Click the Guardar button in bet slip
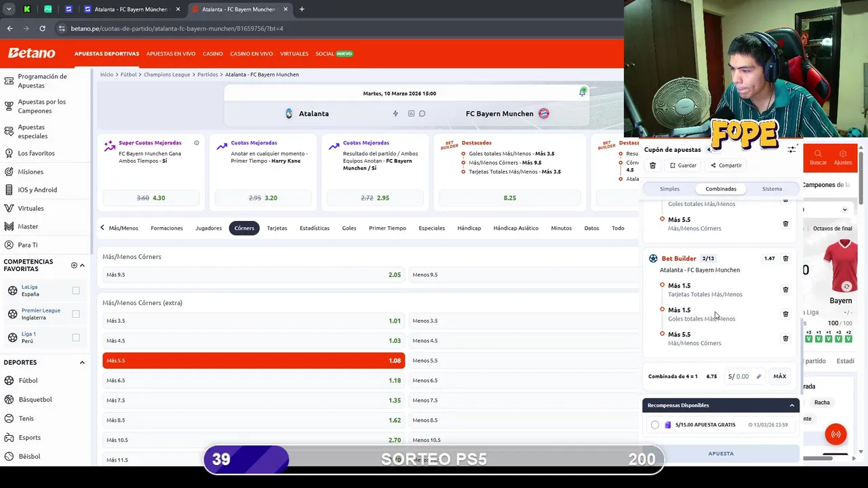Screen dimensions: 868x488 point(683,165)
